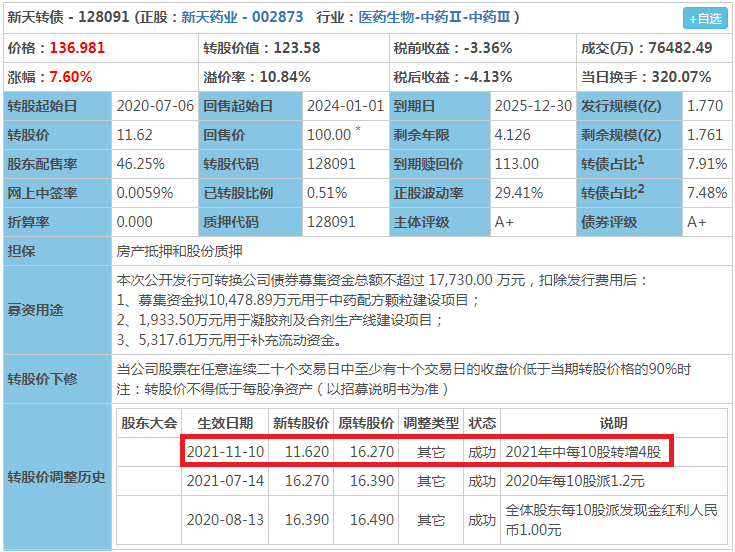The height and width of the screenshot is (552, 735).
Task: Click the 股东大会 column header
Action: pyautogui.click(x=149, y=423)
